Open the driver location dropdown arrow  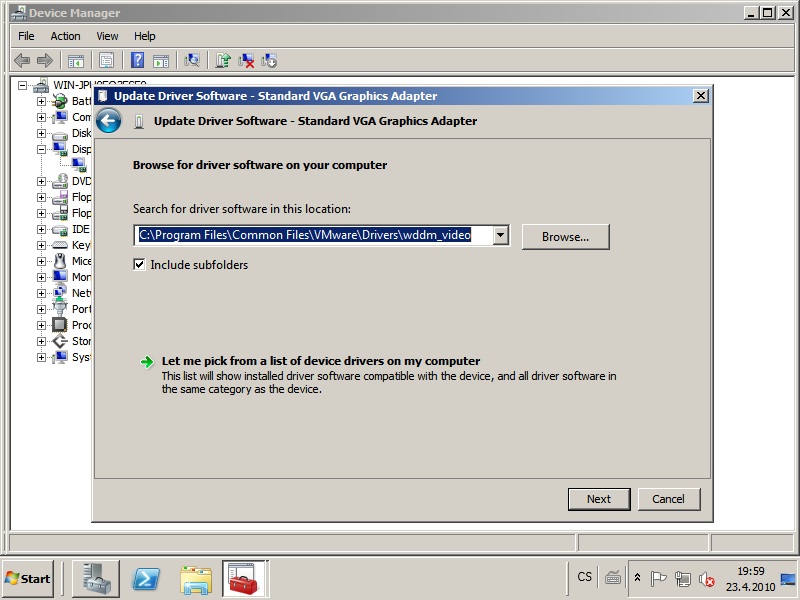tap(501, 236)
